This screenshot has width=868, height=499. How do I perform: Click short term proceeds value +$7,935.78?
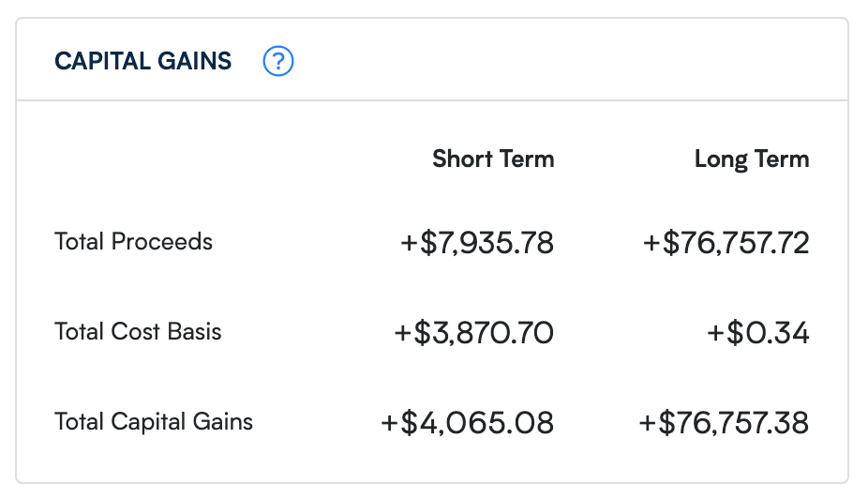pyautogui.click(x=477, y=243)
